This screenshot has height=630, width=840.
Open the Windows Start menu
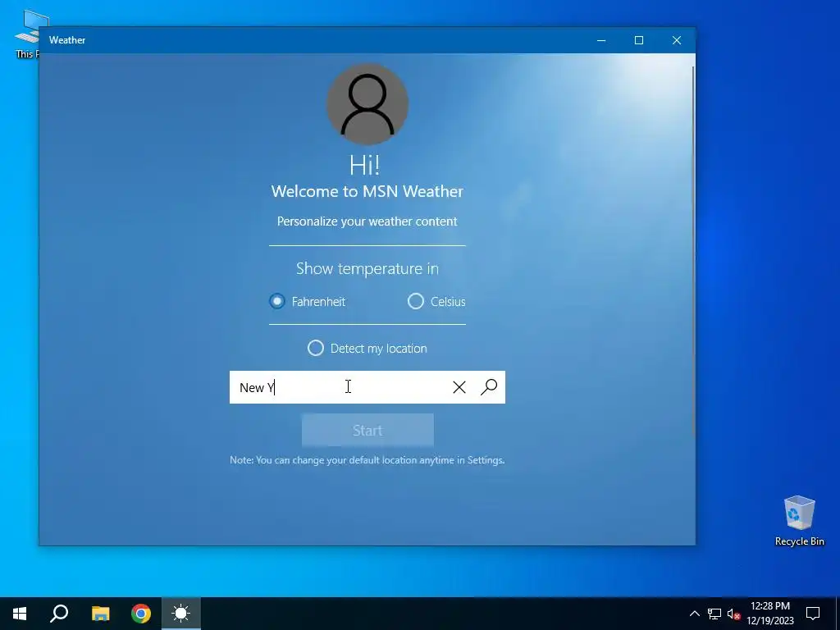[x=20, y=614]
